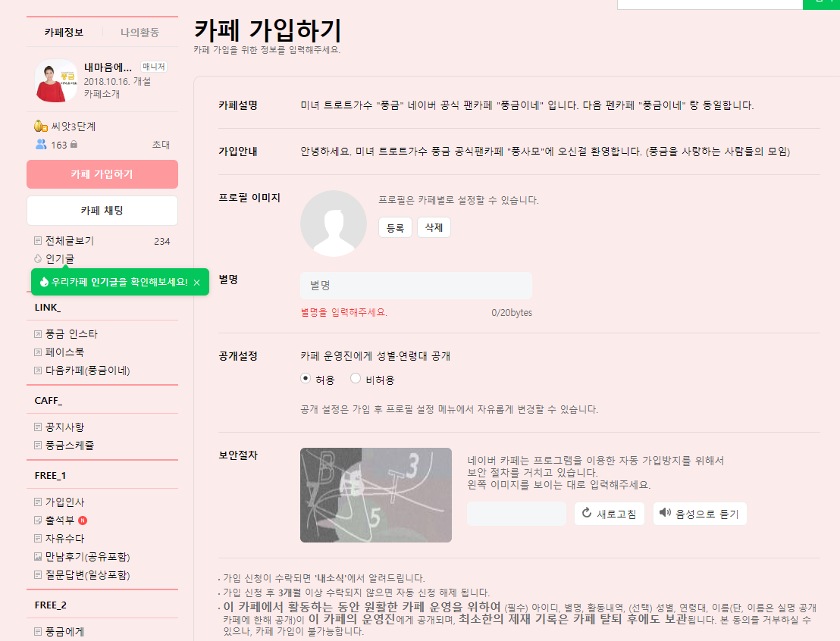Viewport: 840px width, 641px height.
Task: Click the image board icon beside 만남후기
Action: click(37, 557)
